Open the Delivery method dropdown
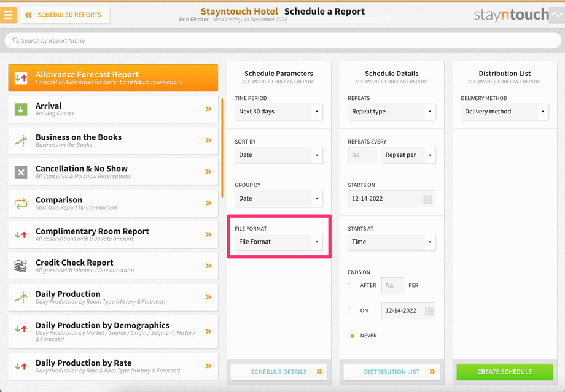 [504, 112]
